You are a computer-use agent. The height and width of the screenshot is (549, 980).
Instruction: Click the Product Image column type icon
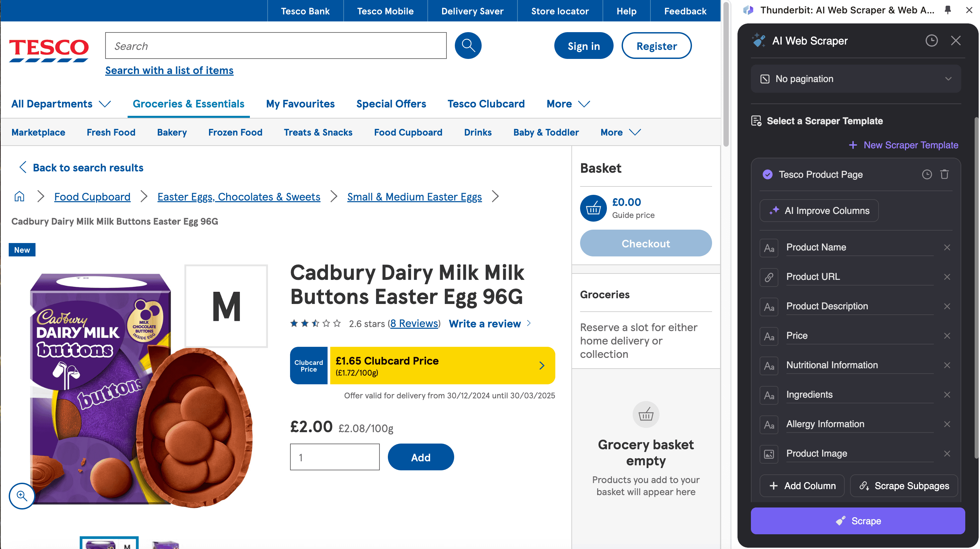pyautogui.click(x=769, y=454)
